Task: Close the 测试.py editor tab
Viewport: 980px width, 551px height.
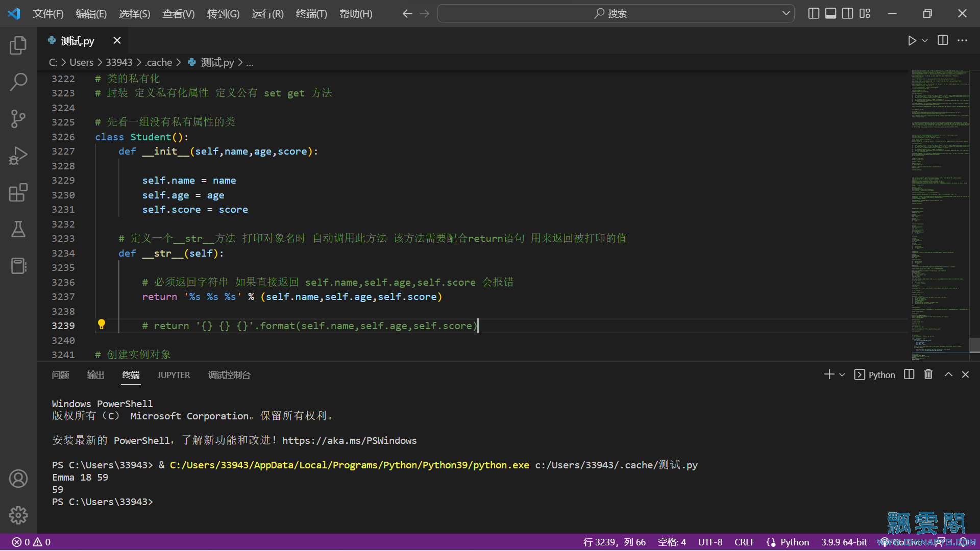Action: 117,40
